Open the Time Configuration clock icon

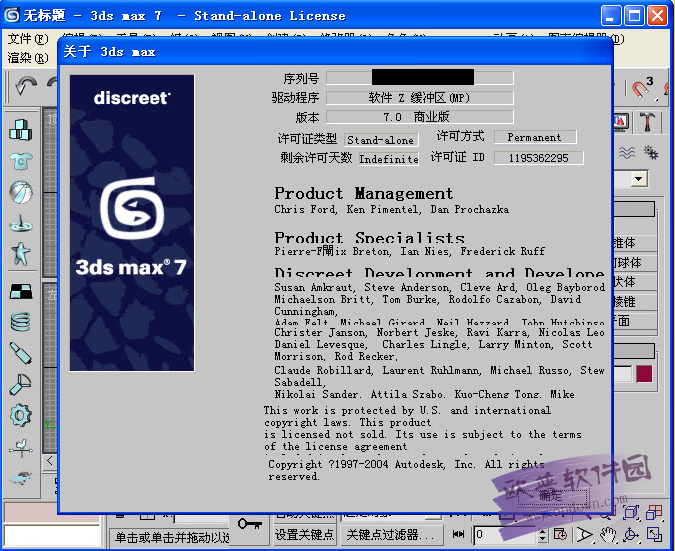(x=560, y=534)
